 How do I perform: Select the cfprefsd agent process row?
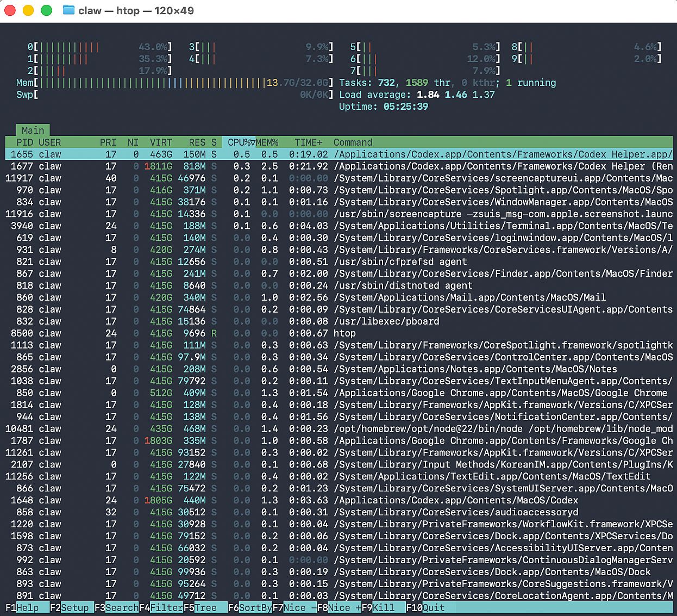(x=339, y=262)
